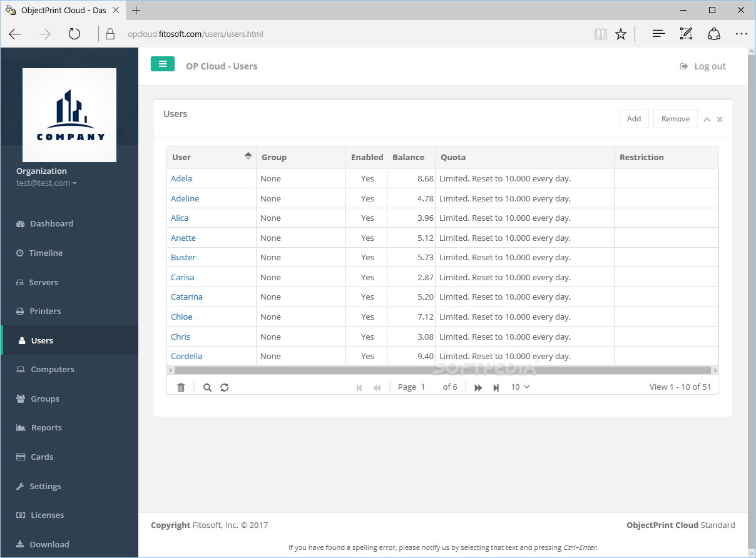This screenshot has height=558, width=756.
Task: Open user Alica
Action: point(180,218)
